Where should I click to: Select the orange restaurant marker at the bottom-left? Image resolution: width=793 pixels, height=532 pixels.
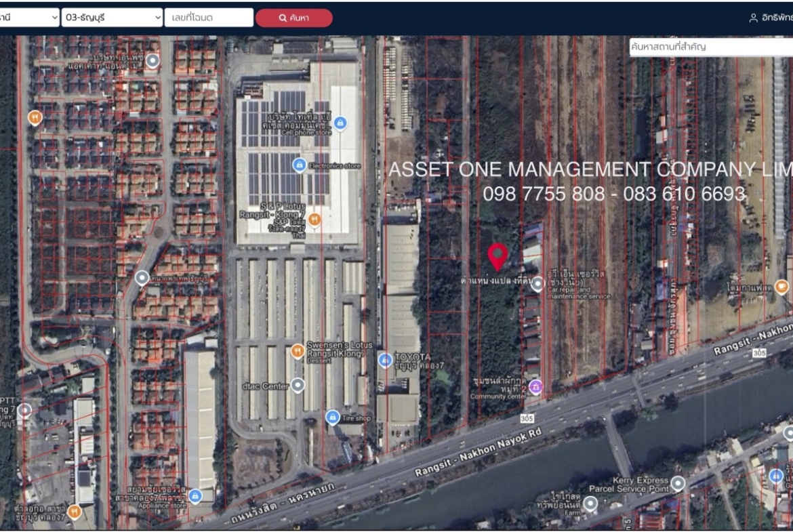click(x=75, y=512)
